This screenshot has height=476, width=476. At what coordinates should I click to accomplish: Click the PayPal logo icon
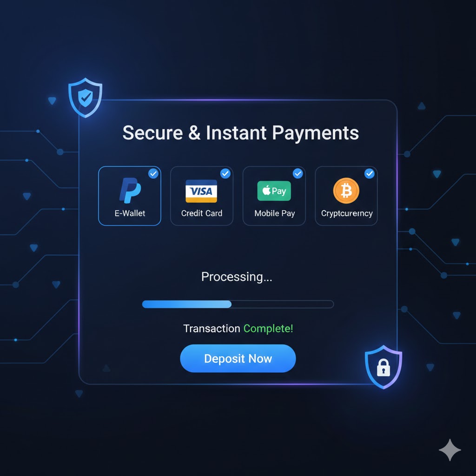130,190
